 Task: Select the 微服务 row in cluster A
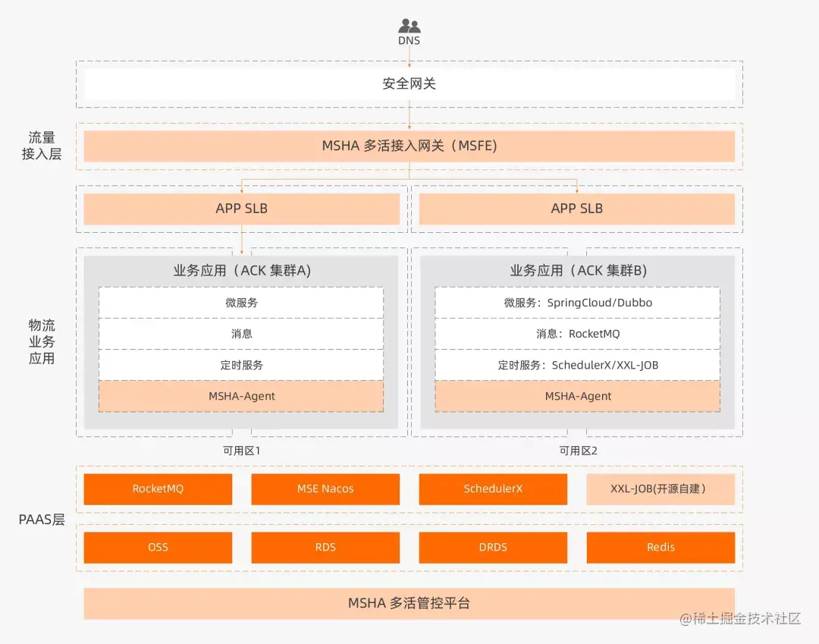click(x=241, y=303)
